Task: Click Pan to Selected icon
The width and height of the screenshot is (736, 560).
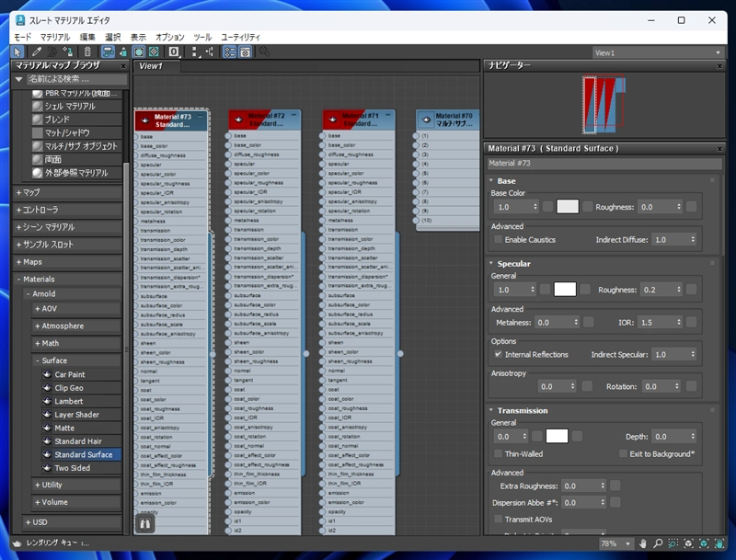Action: point(719,543)
